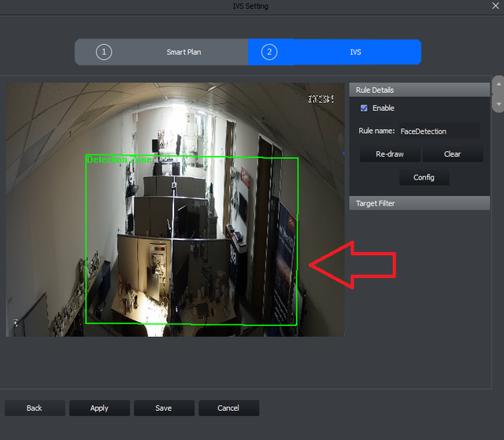Go Back to the previous step
Viewport: 504px width, 440px height.
coord(35,409)
